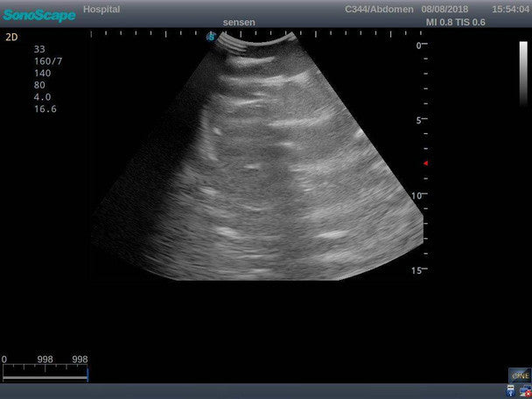Click the ultrasound sector image
This screenshot has height=399, width=532.
pyautogui.click(x=258, y=156)
